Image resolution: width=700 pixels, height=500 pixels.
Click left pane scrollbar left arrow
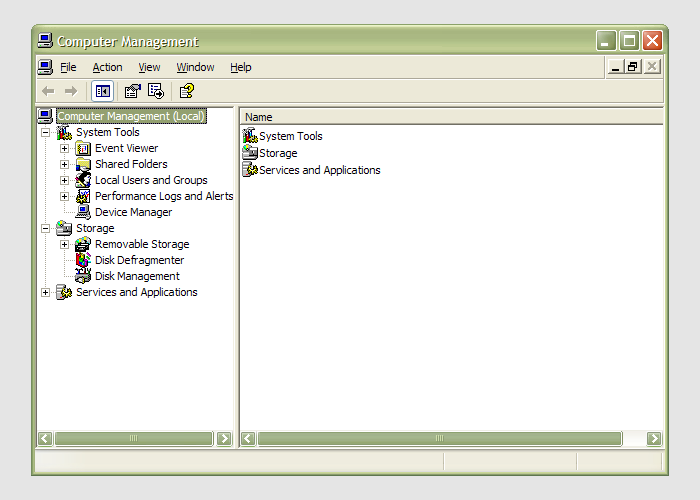pos(45,438)
